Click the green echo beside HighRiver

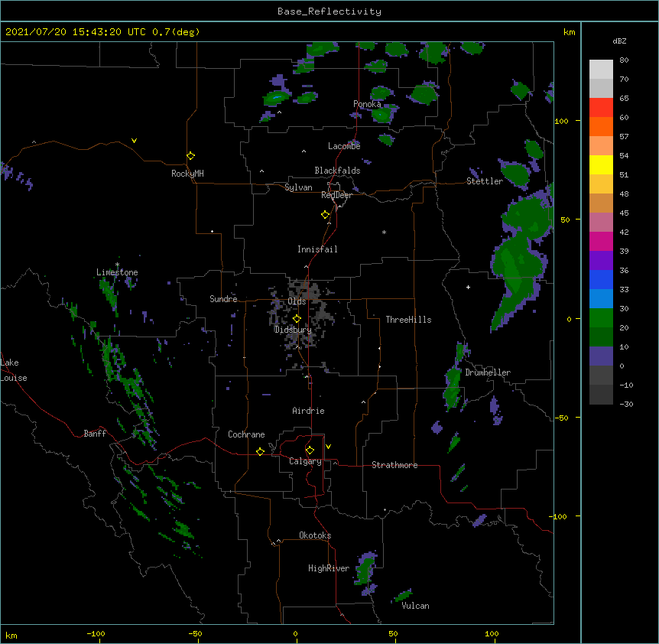point(365,570)
